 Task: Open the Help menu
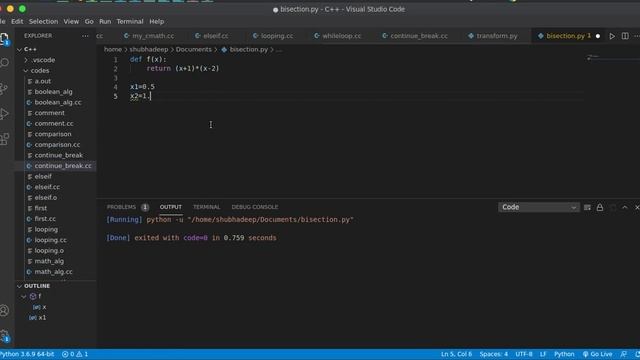156,22
